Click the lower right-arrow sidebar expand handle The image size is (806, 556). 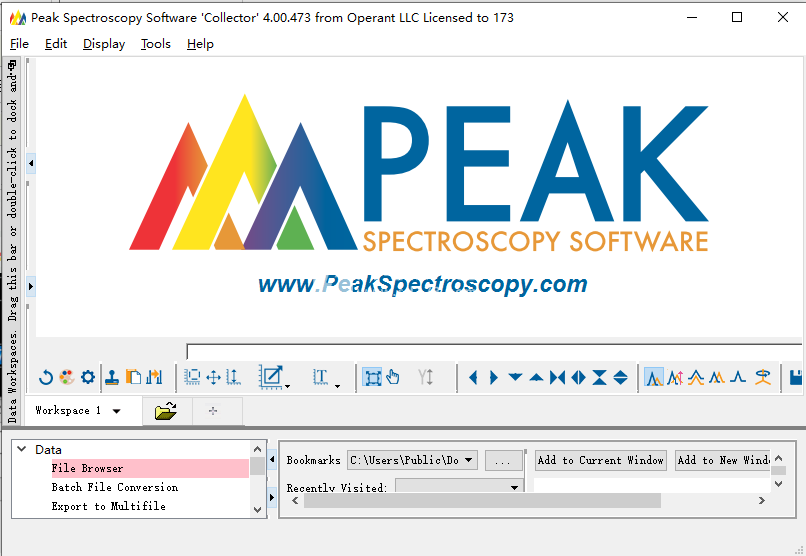pyautogui.click(x=31, y=286)
